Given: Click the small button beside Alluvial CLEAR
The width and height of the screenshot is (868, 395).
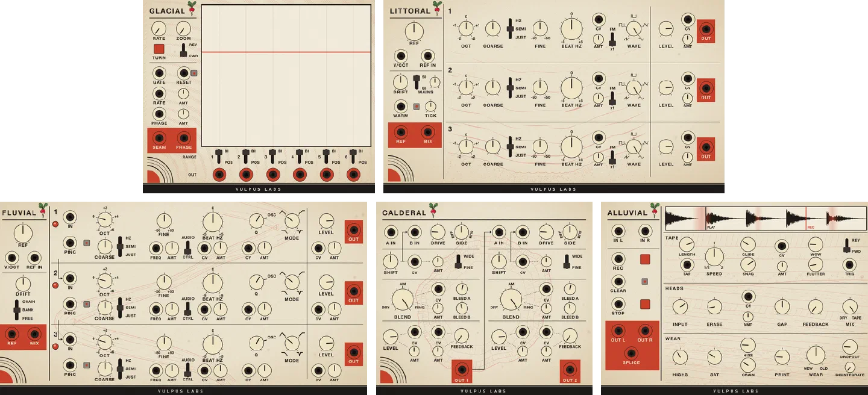Looking at the screenshot, I should click(645, 281).
